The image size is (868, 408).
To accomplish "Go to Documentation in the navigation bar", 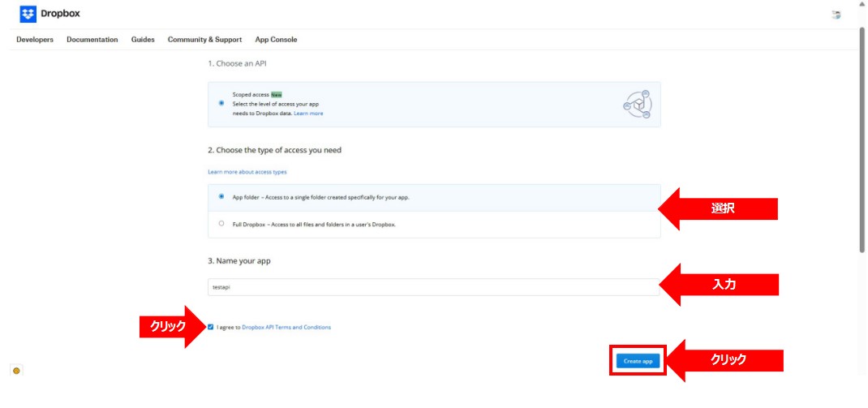I will point(92,40).
